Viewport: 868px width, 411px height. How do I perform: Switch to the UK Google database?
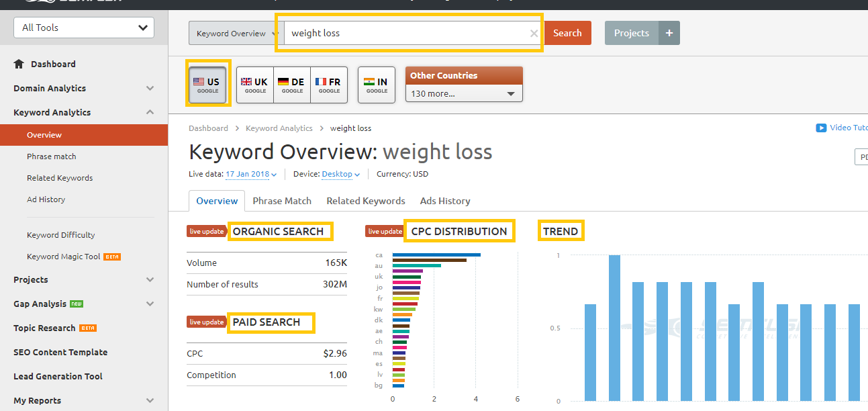255,85
